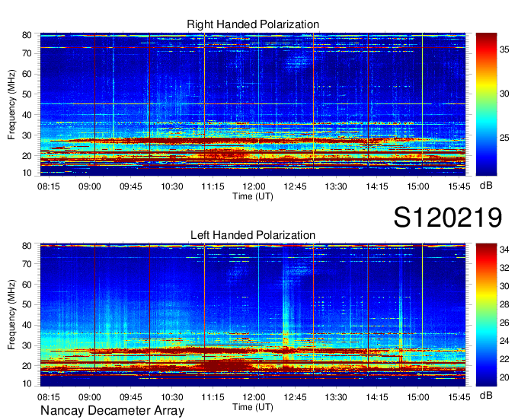Click 14:15 tick on Right Handed time axis

tap(377, 186)
